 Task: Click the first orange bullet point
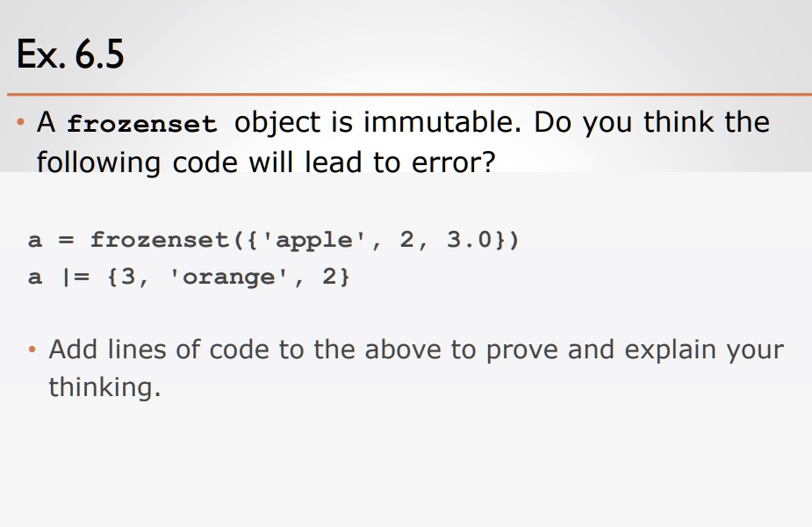(20, 122)
